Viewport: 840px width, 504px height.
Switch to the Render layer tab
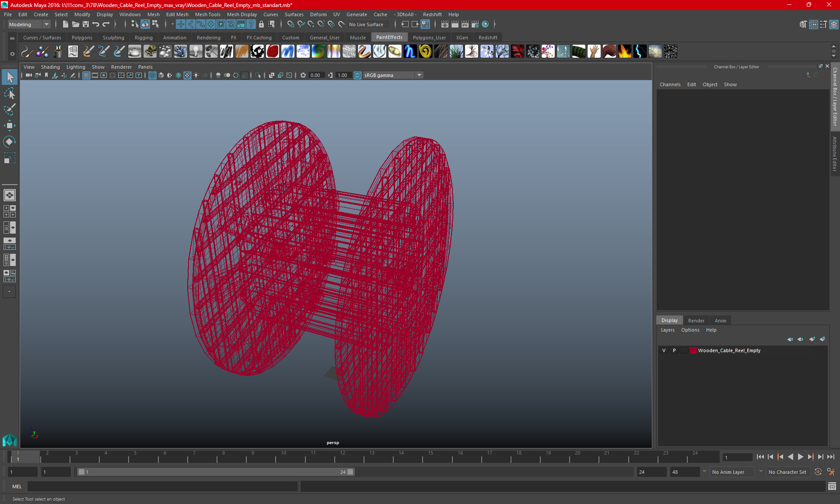[696, 321]
